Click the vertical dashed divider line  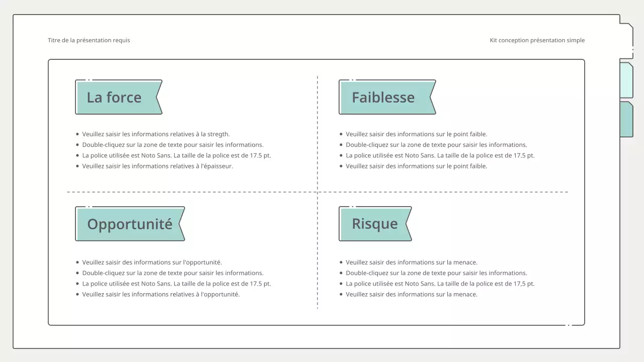coord(317,151)
